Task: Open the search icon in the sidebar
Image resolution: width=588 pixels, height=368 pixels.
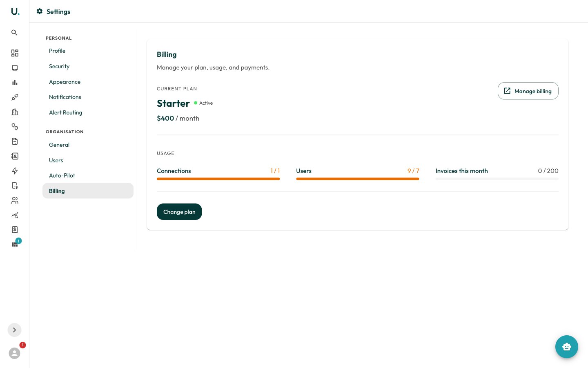Action: [x=15, y=33]
